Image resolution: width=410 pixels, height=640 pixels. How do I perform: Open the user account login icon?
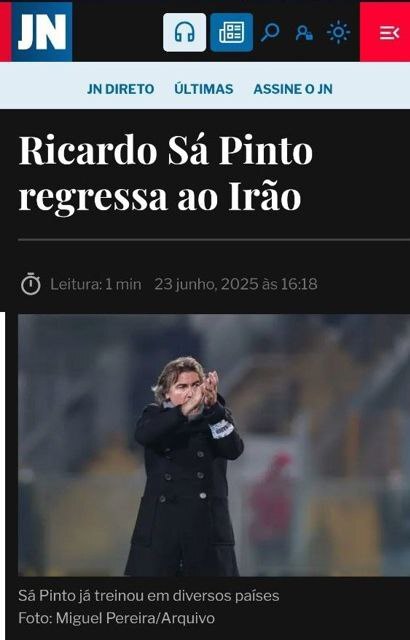click(304, 33)
